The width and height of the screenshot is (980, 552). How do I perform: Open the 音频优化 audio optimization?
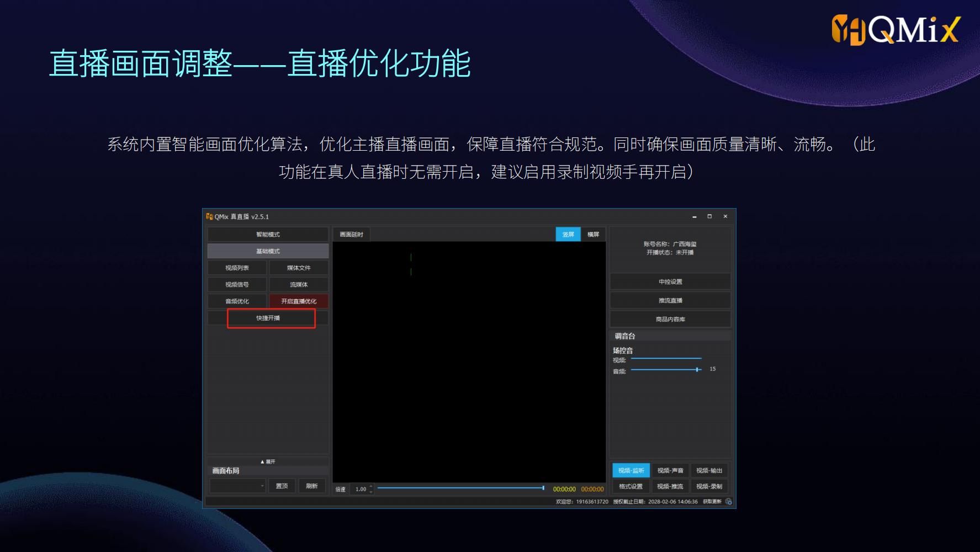[237, 301]
